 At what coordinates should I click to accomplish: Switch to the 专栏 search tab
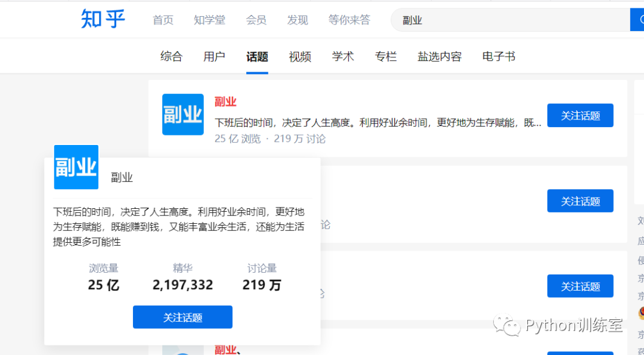click(x=386, y=56)
